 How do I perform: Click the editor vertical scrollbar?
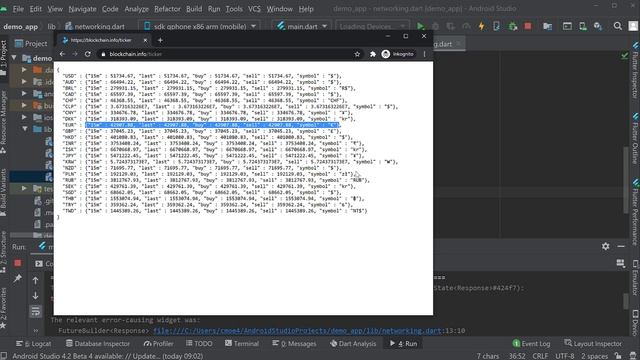[x=626, y=180]
